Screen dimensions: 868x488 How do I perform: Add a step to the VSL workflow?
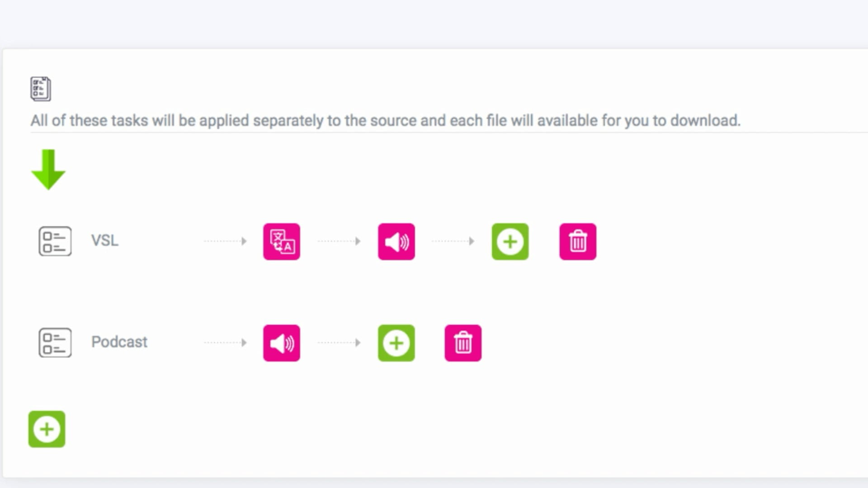coord(510,242)
